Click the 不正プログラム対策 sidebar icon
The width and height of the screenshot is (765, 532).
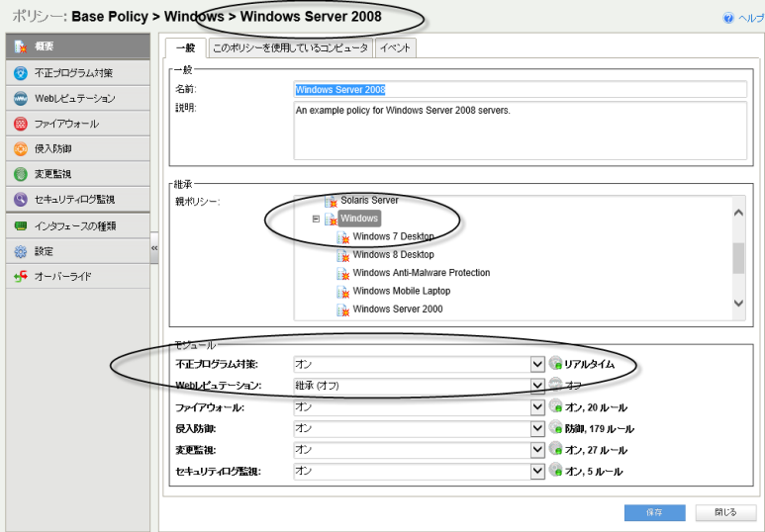(x=20, y=73)
